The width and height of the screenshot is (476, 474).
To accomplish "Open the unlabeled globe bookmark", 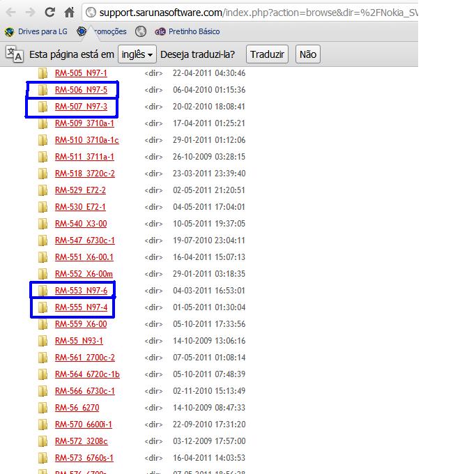I will [141, 31].
